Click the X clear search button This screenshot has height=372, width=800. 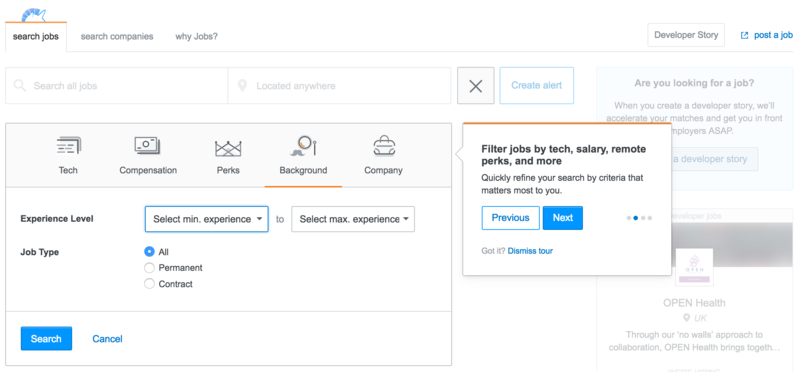(476, 86)
